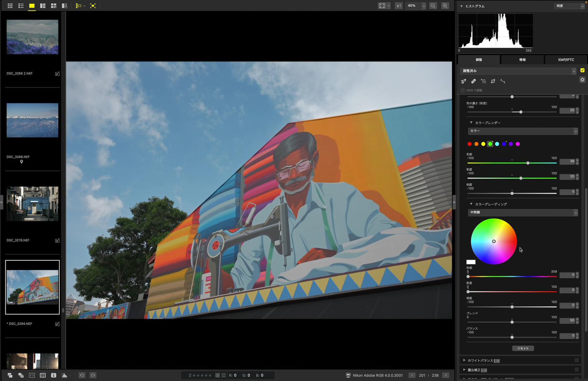
Task: Click the zoom out magnifier
Action: (433, 6)
